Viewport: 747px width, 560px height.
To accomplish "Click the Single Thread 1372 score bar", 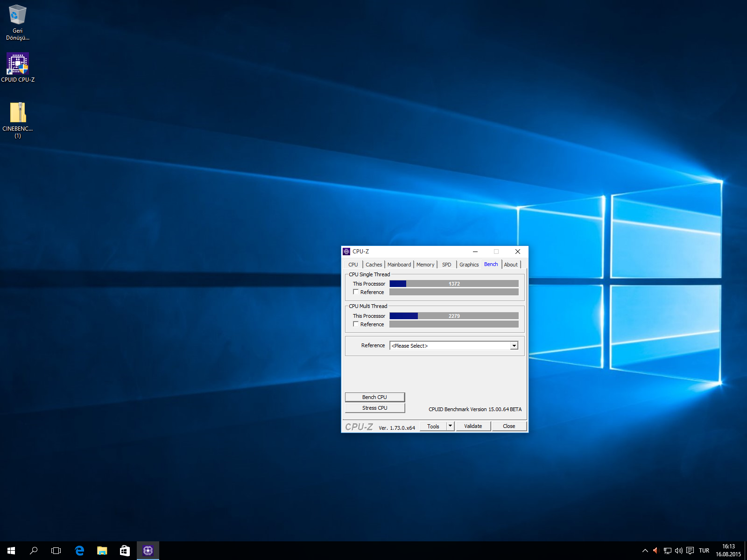I will tap(454, 284).
